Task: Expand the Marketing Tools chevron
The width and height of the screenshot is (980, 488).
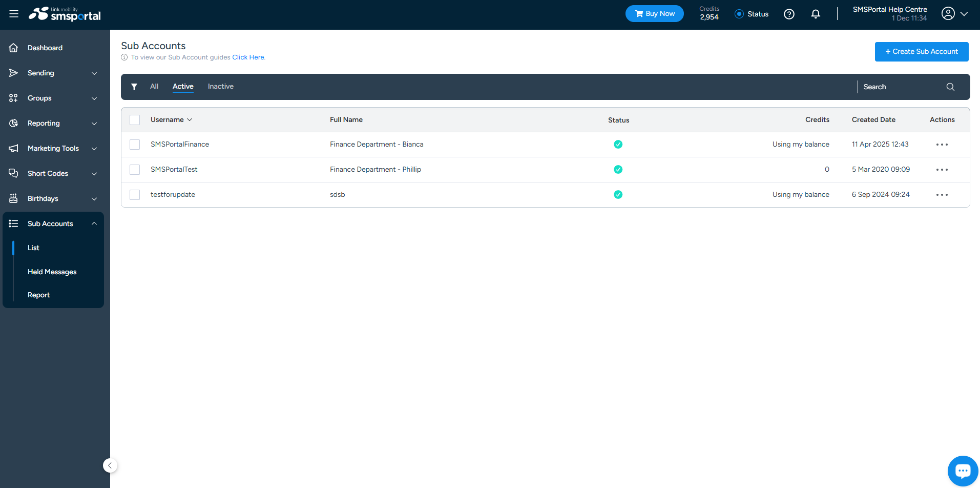Action: 94,149
